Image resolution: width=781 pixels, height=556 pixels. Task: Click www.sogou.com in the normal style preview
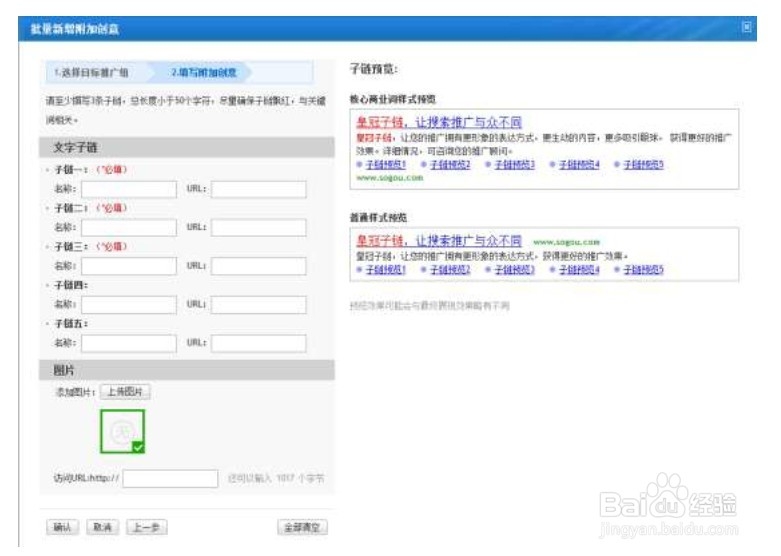(x=566, y=242)
